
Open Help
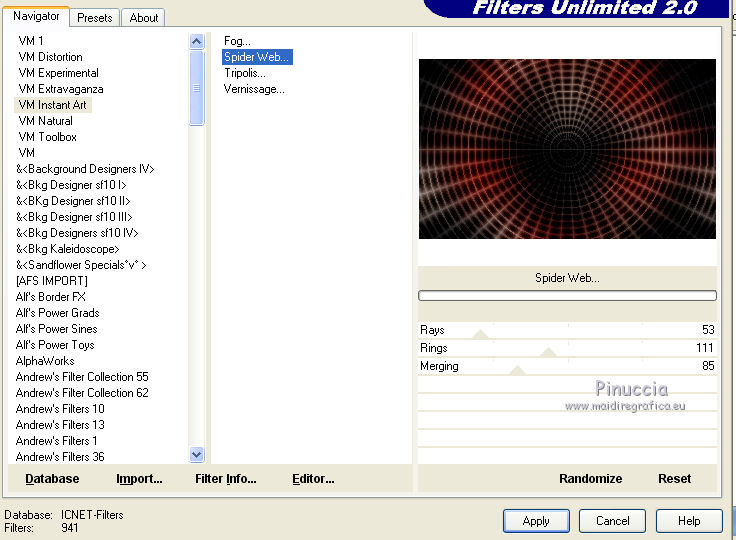pyautogui.click(x=689, y=521)
